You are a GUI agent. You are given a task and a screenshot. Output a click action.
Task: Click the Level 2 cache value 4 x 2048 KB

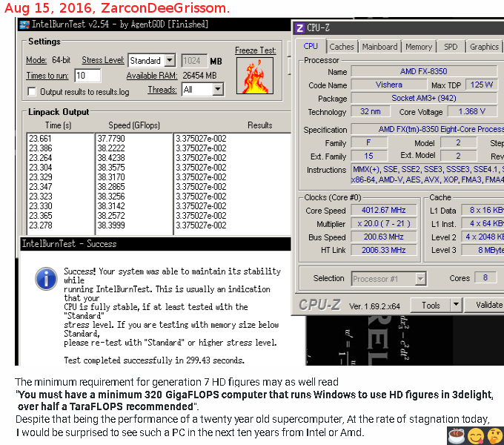[x=483, y=237]
